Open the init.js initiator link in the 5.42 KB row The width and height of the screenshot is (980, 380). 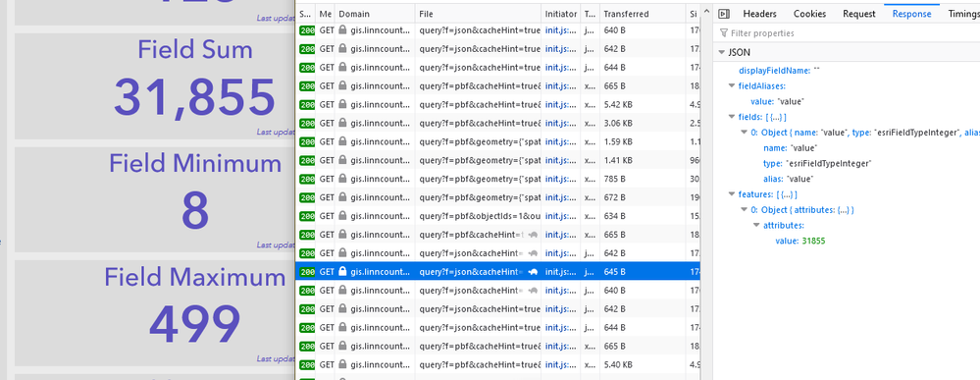click(560, 104)
